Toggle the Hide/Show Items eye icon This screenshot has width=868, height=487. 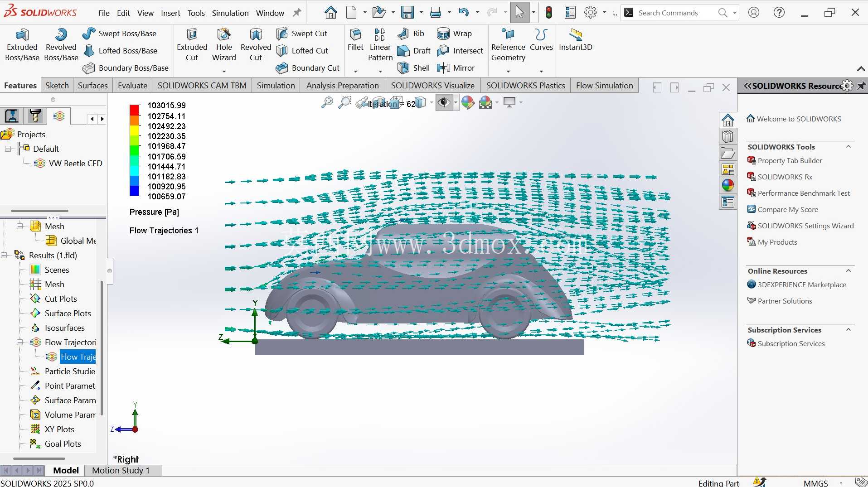pyautogui.click(x=443, y=103)
